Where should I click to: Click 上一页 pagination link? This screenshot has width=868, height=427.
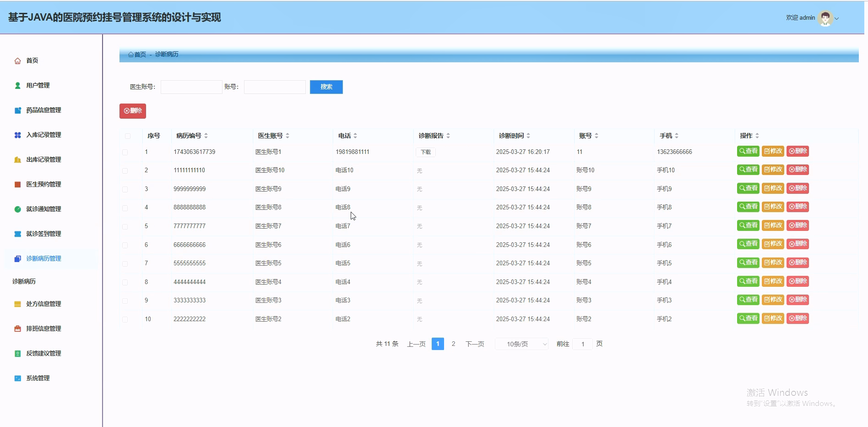pyautogui.click(x=416, y=344)
